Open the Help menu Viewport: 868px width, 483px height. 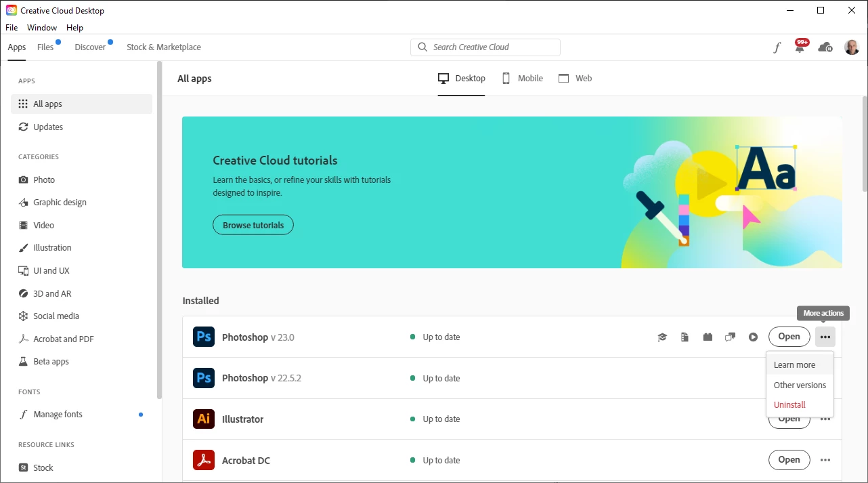click(74, 28)
